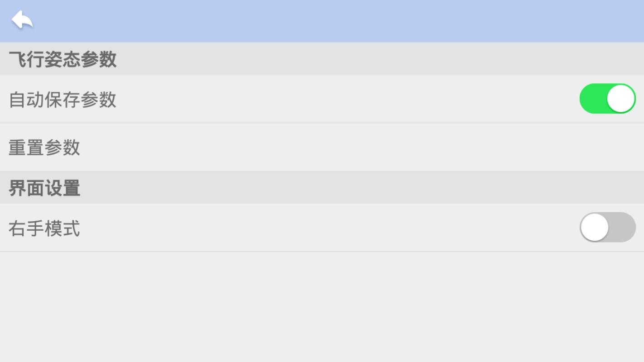Click blank space between 右手模式 and its toggle

(326, 229)
